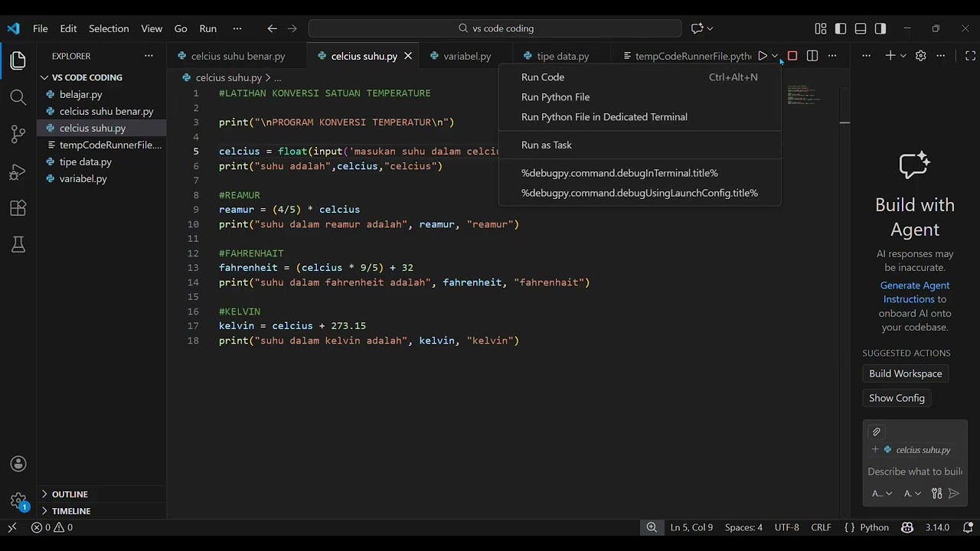Go back with the left arrow
The image size is (980, 551).
(272, 28)
